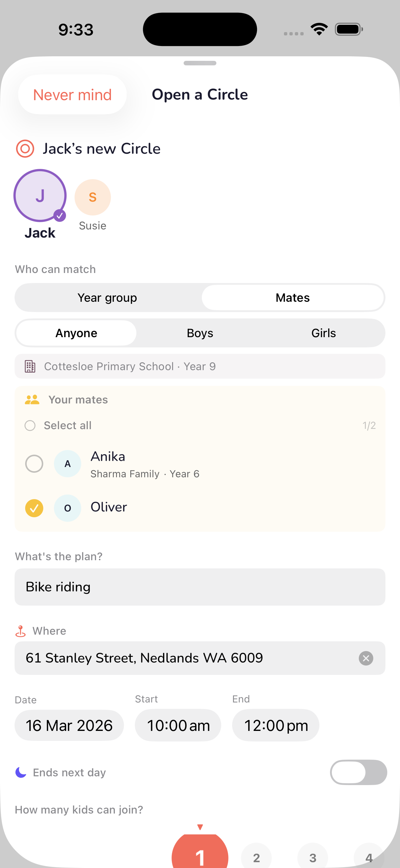Enable the Ends next day switch
This screenshot has height=868, width=400.
tap(358, 772)
